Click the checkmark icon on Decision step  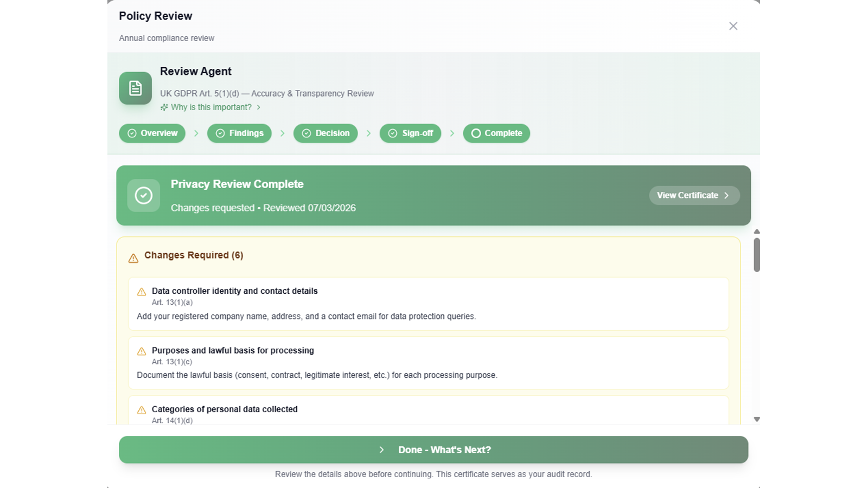(x=307, y=133)
